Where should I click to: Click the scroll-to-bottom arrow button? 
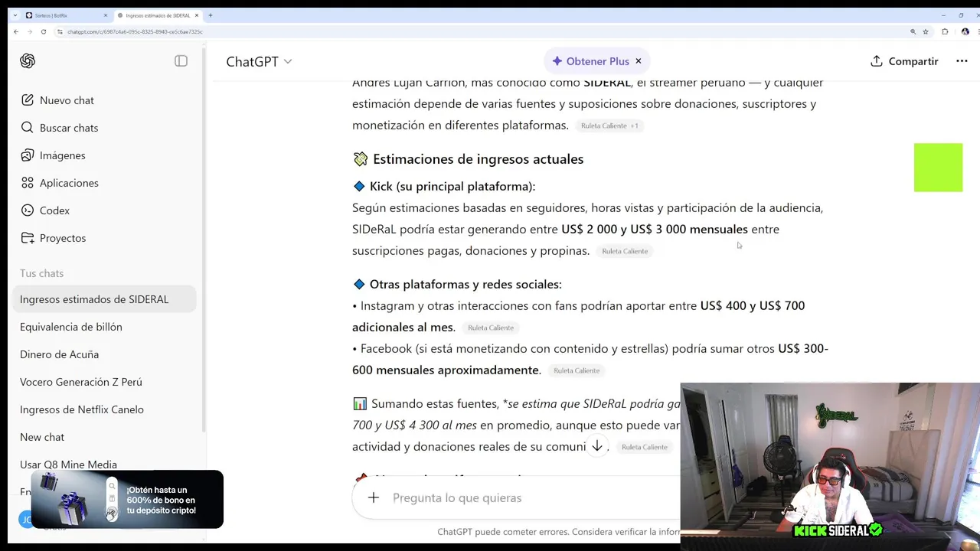(596, 446)
